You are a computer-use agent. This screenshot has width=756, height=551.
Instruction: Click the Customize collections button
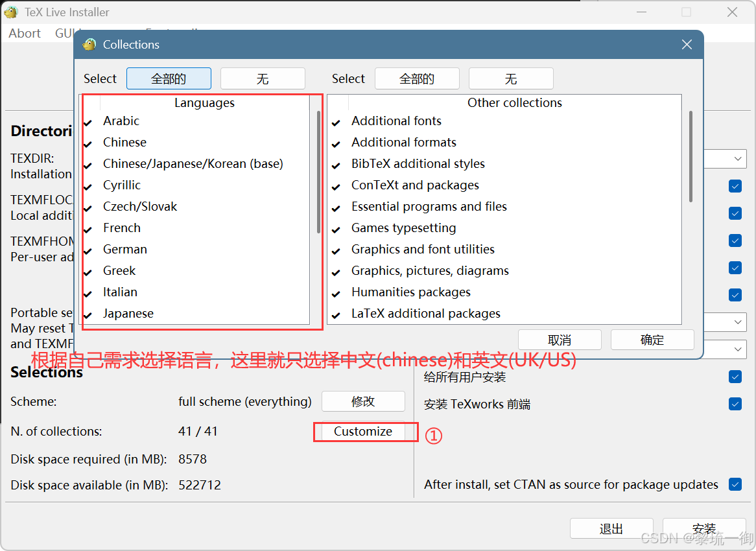[x=363, y=432]
